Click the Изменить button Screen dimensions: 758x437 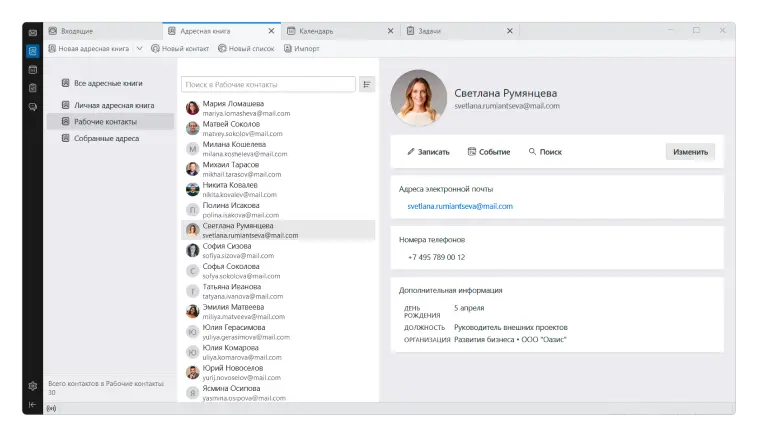tap(690, 152)
